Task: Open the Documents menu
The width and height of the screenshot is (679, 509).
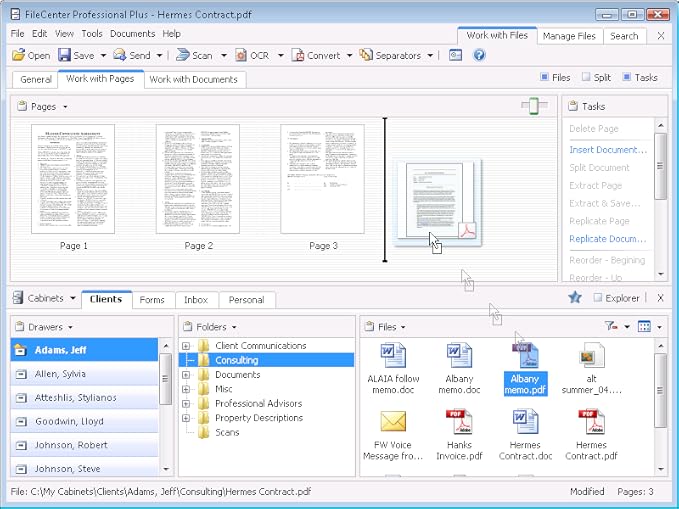Action: (132, 34)
